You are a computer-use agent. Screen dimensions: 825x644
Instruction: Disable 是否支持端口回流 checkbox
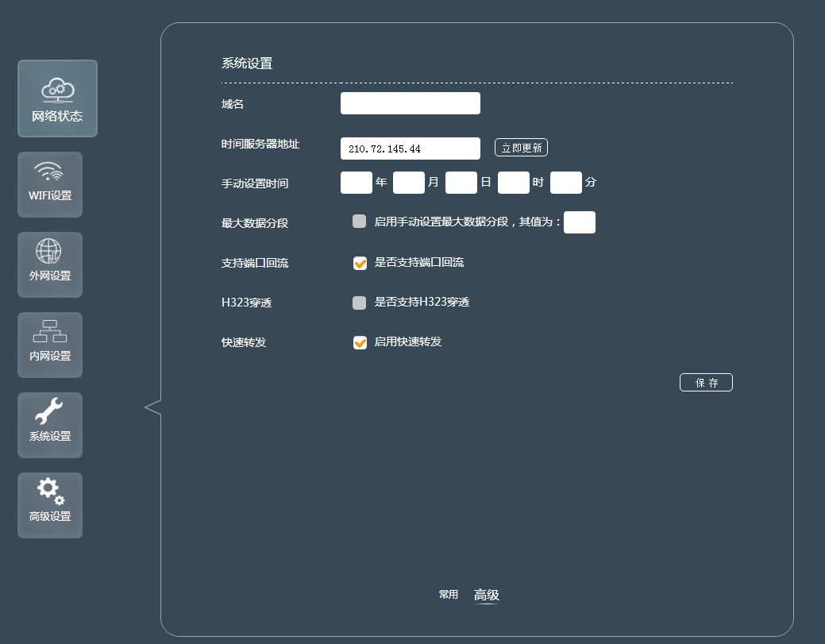[359, 263]
